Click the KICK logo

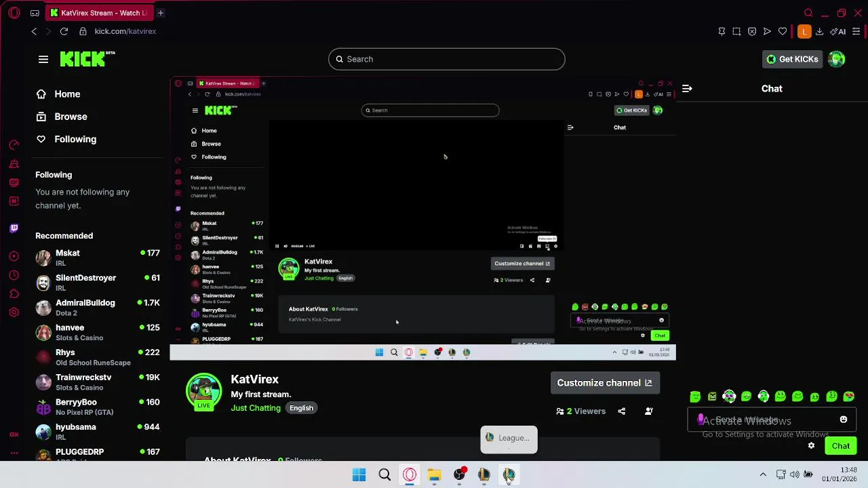pyautogui.click(x=87, y=59)
